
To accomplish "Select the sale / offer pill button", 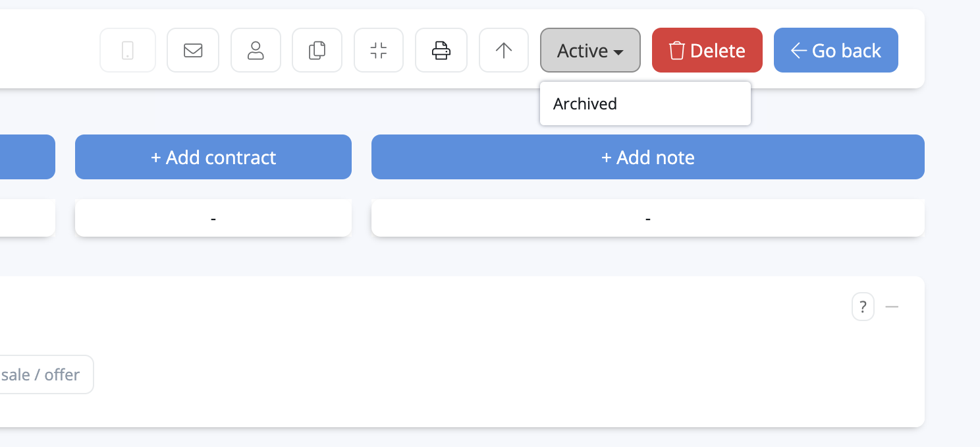I will tap(42, 374).
